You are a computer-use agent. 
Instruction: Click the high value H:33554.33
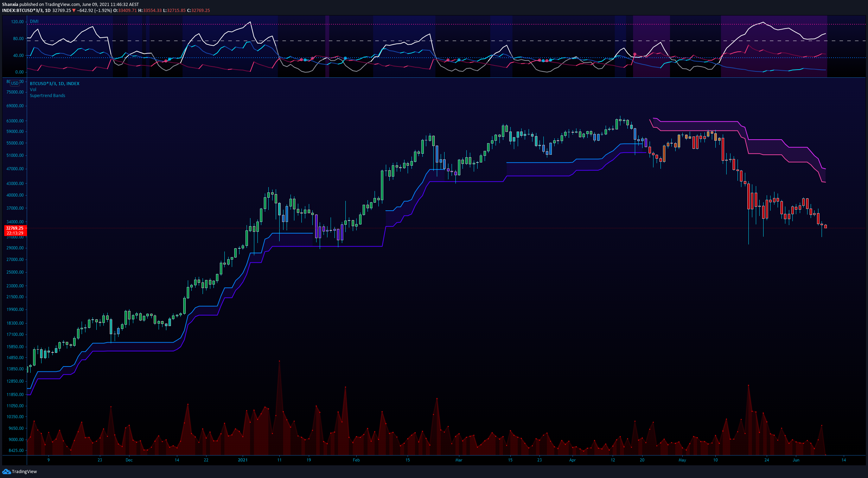[150, 11]
